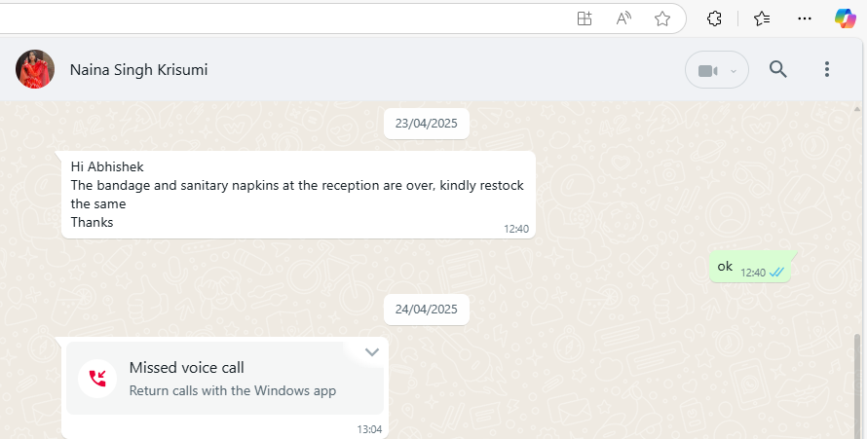Click the contact name Naina Singh Krisumi
Viewport: 868px width, 439px height.
click(x=138, y=70)
